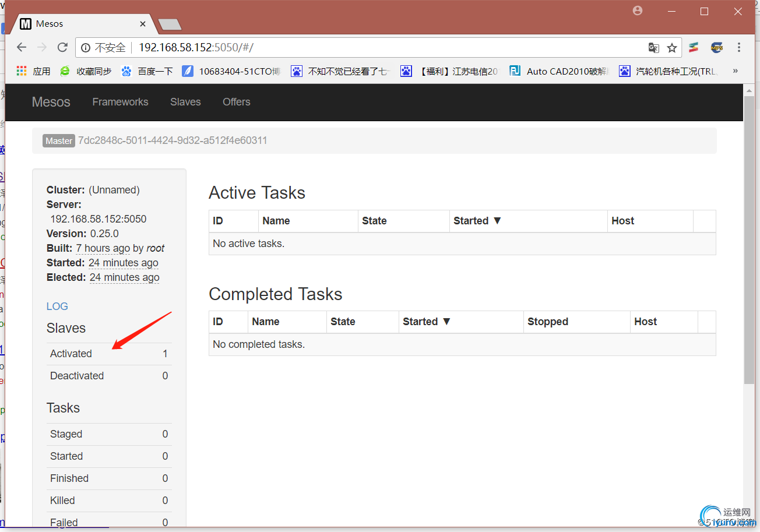Open the LOG link
Viewport: 760px width, 532px height.
(57, 306)
